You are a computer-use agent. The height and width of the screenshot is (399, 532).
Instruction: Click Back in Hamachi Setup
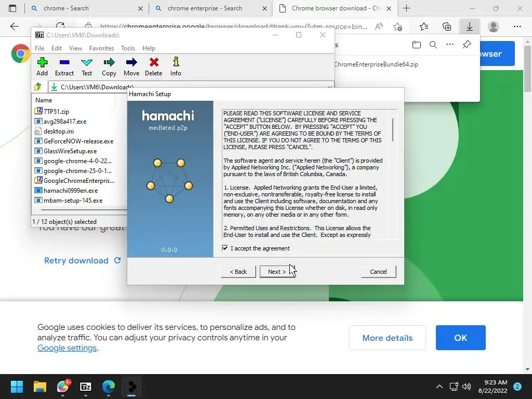(238, 271)
